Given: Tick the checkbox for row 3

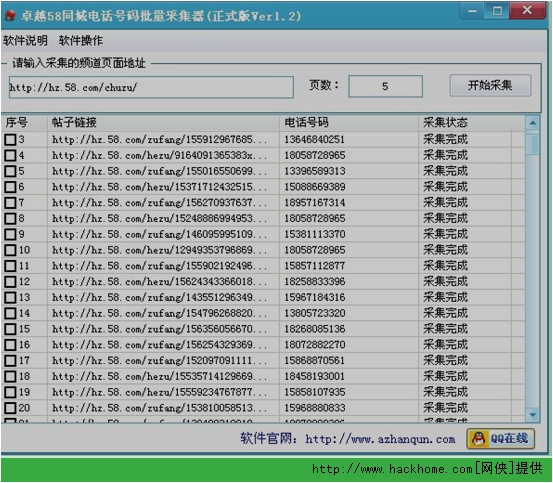Looking at the screenshot, I should click(10, 140).
